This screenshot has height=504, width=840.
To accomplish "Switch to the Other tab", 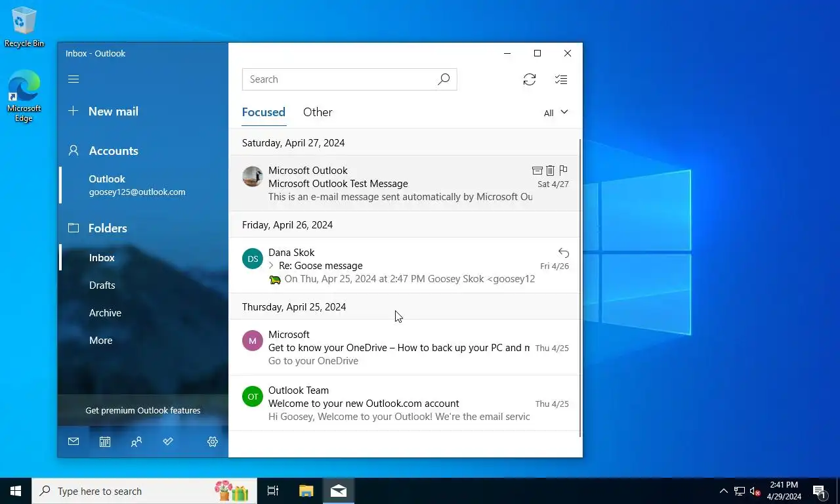I will (318, 112).
